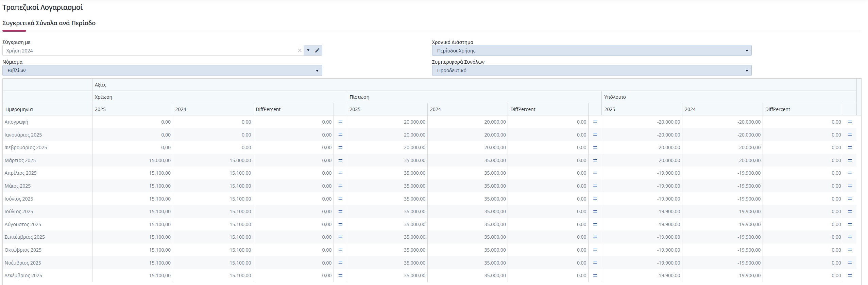Click the 'Ημερομηνία' column header
Screen dimensions: 868x285
pos(48,109)
